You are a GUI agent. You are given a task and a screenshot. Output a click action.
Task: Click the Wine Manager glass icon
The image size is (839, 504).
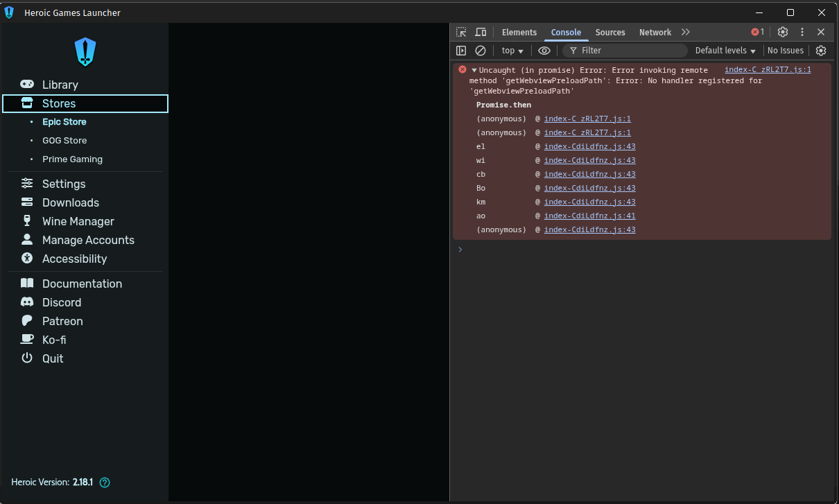point(27,220)
